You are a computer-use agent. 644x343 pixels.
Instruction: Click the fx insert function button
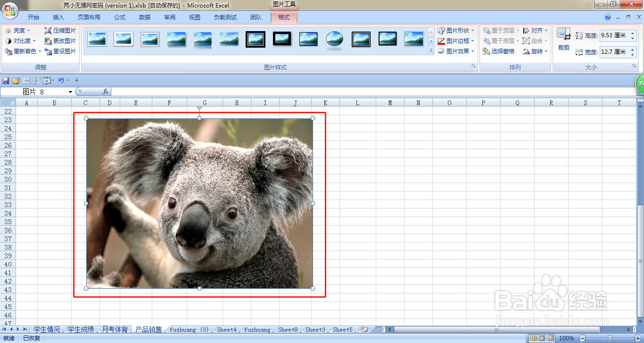(x=106, y=92)
